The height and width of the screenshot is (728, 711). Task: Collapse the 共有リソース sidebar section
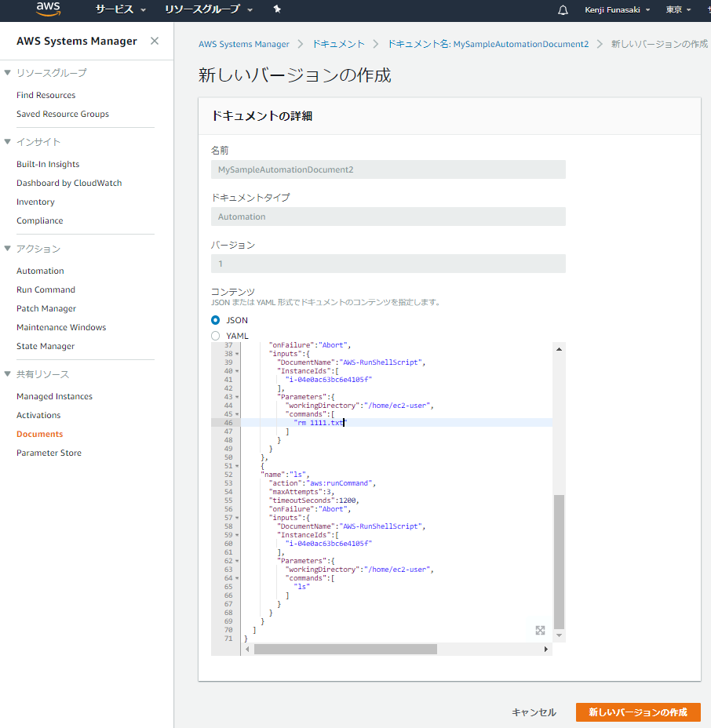click(7, 373)
